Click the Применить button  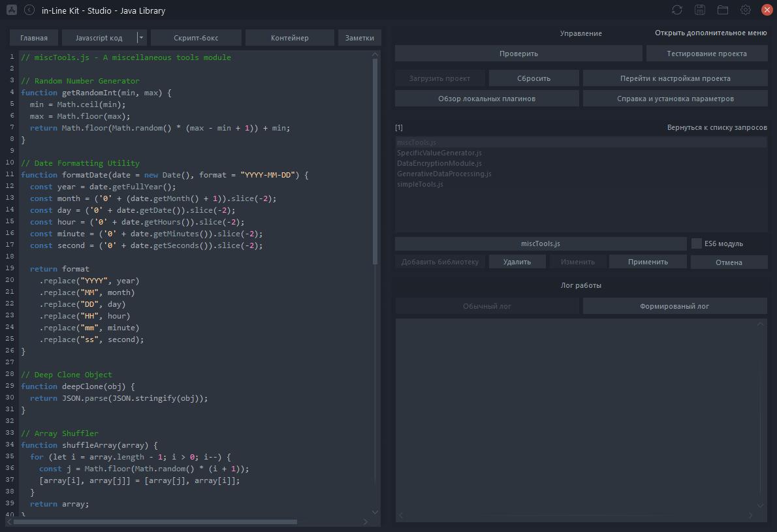648,262
